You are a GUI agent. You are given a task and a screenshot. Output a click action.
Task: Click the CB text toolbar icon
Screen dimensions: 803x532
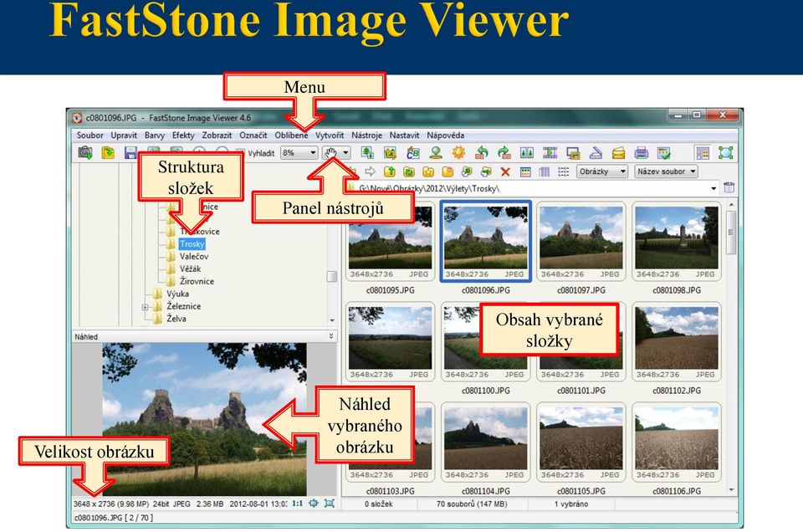(x=412, y=152)
